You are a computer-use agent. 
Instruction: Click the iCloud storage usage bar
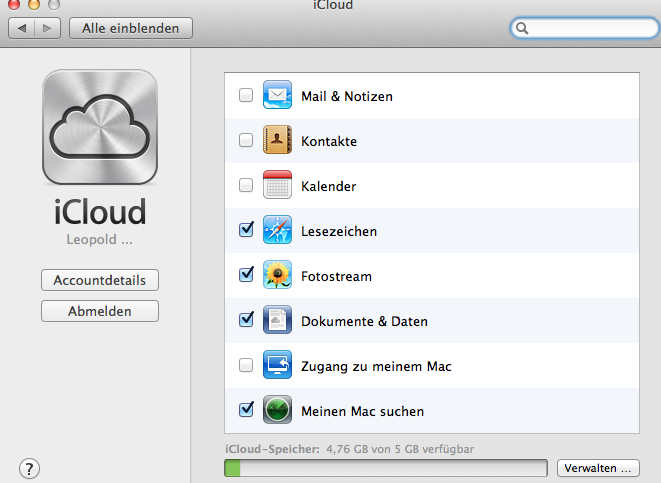pyautogui.click(x=386, y=468)
